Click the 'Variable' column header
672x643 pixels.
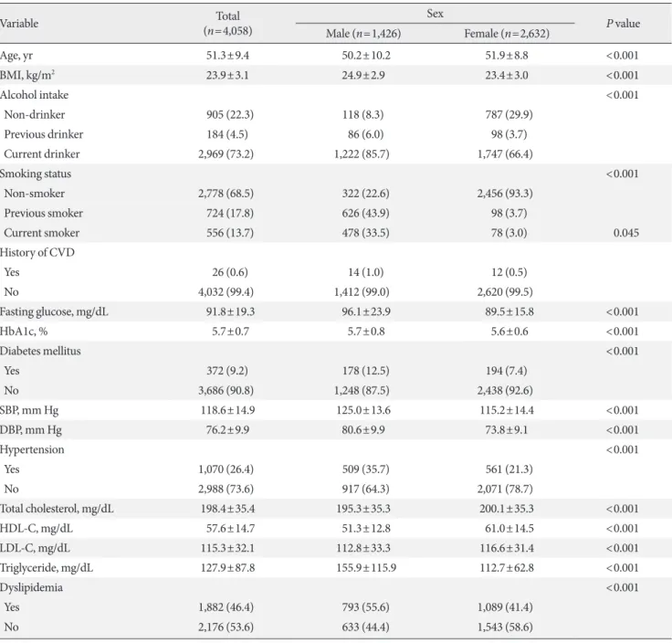coord(19,23)
